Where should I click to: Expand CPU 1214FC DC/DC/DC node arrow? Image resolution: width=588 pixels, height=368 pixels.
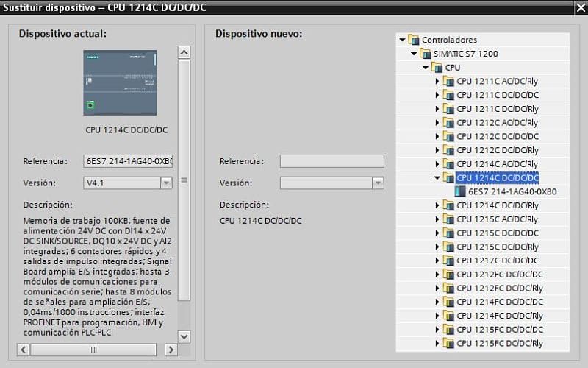click(x=437, y=302)
